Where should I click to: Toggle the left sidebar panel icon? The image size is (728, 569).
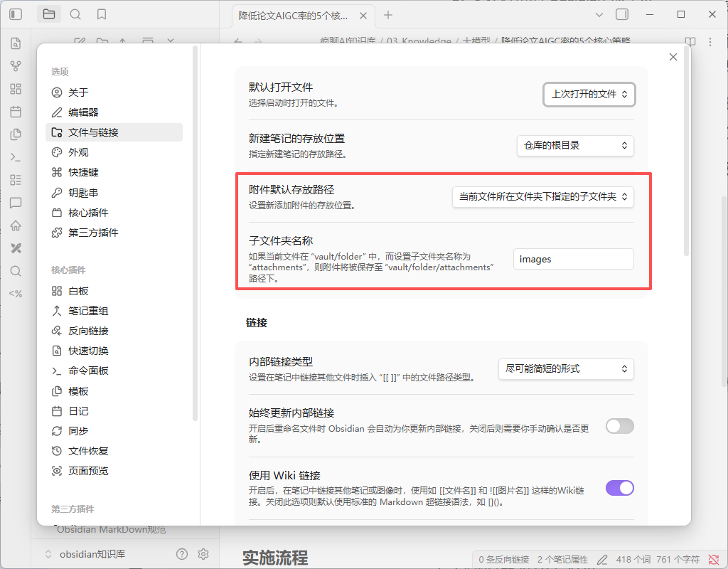(x=16, y=14)
